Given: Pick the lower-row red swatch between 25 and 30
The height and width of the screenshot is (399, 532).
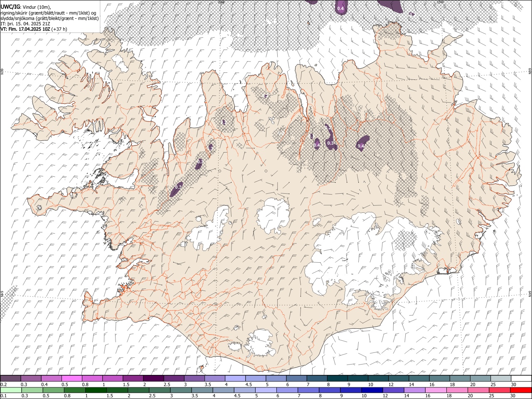Looking at the screenshot, I should tap(500, 390).
